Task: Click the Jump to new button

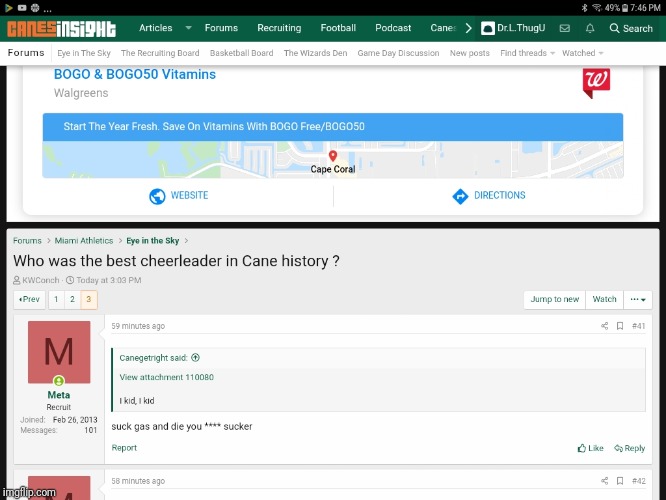Action: 554,299
